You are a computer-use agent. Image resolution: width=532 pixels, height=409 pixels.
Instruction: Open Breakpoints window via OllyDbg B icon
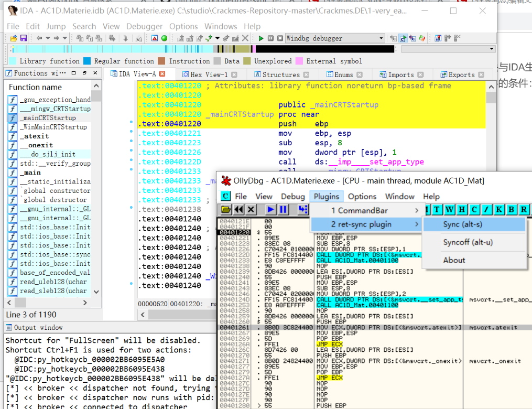pyautogui.click(x=512, y=210)
